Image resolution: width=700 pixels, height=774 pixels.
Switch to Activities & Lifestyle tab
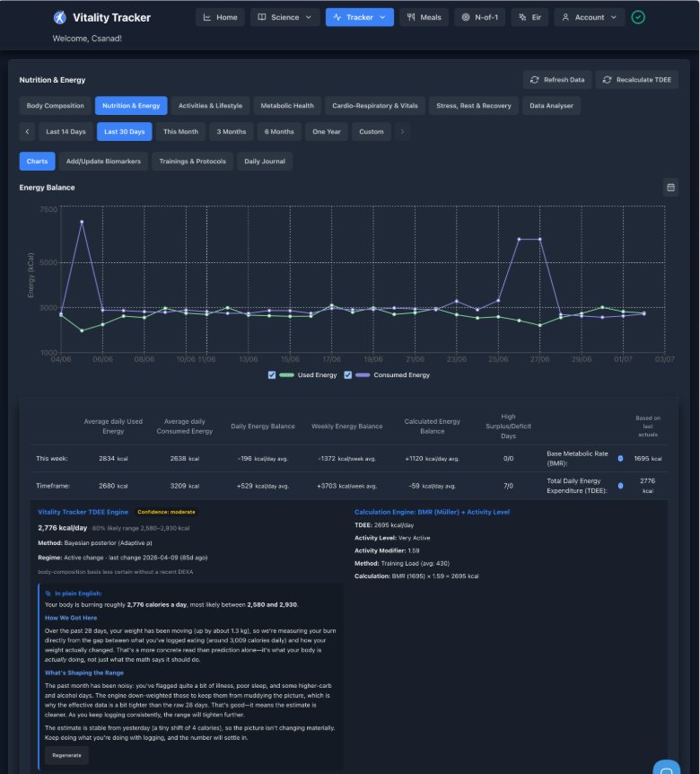tap(210, 106)
